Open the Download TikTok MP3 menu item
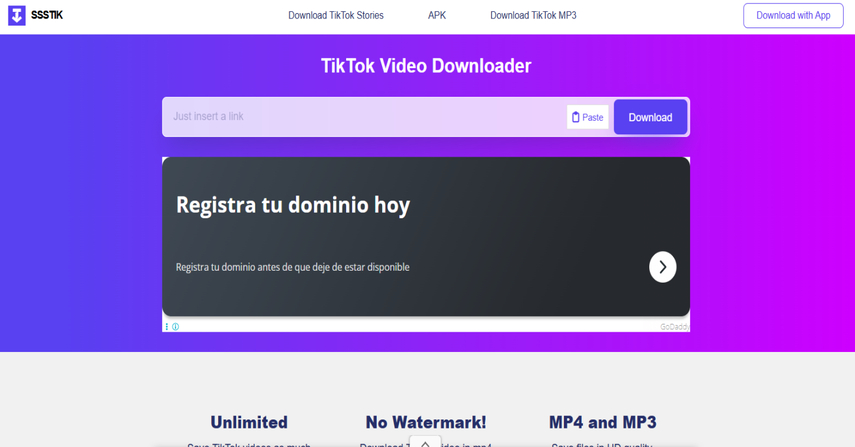 click(533, 16)
